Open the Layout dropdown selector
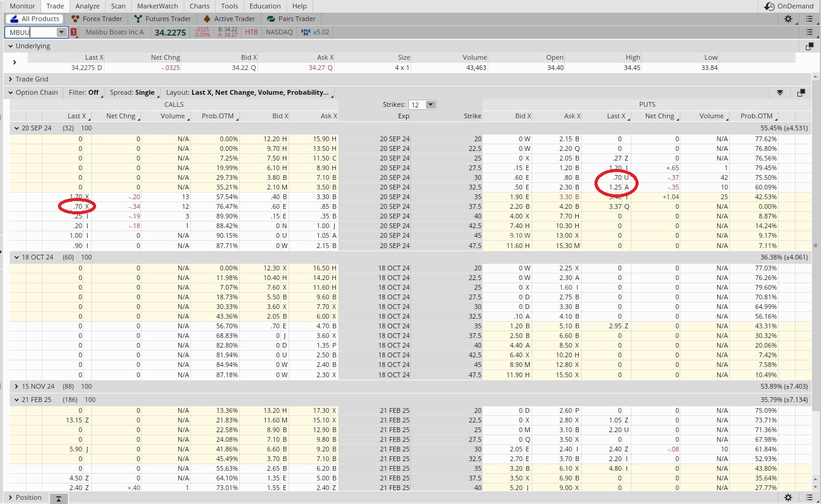This screenshot has width=821, height=504. pyautogui.click(x=249, y=93)
